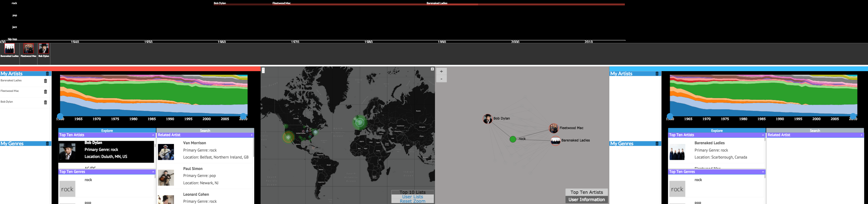
Task: Collapse right Top Ten Artists section
Action: coord(763,135)
